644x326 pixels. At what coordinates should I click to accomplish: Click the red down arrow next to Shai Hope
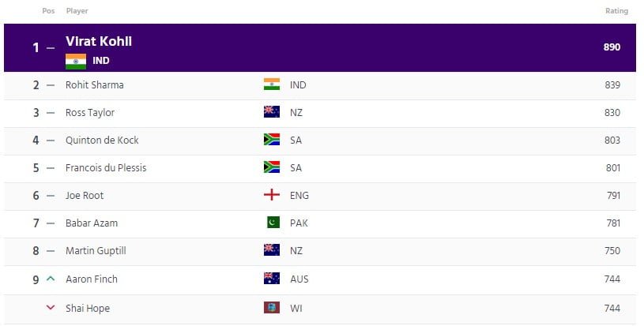coord(51,307)
